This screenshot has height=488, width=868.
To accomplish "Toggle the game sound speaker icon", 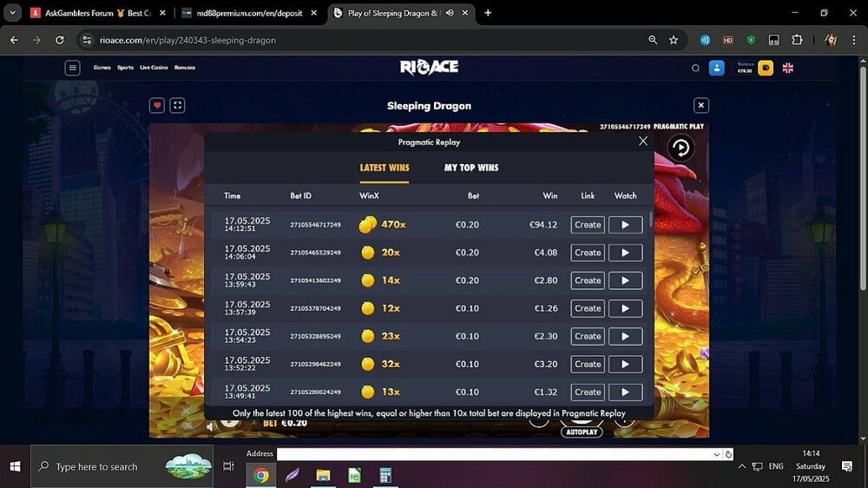I will tap(211, 426).
